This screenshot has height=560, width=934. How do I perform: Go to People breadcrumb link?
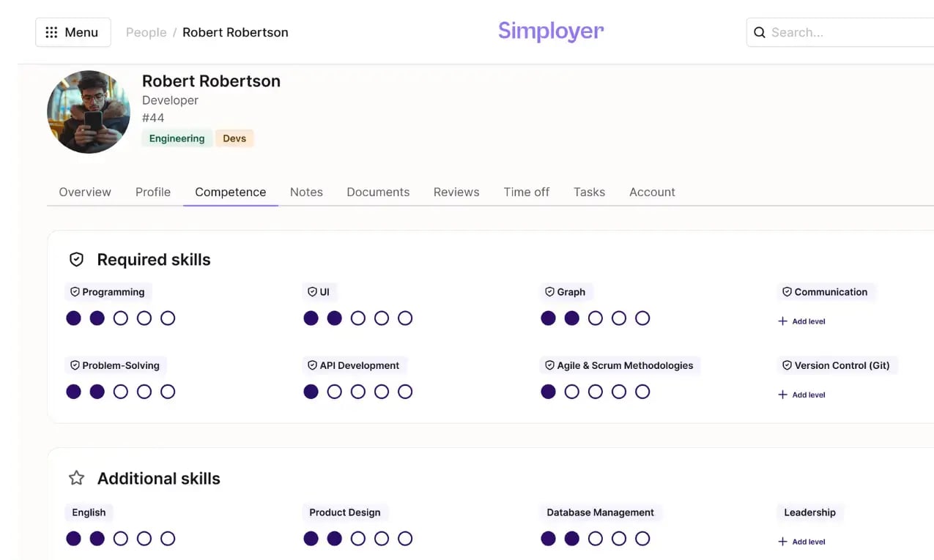(146, 32)
